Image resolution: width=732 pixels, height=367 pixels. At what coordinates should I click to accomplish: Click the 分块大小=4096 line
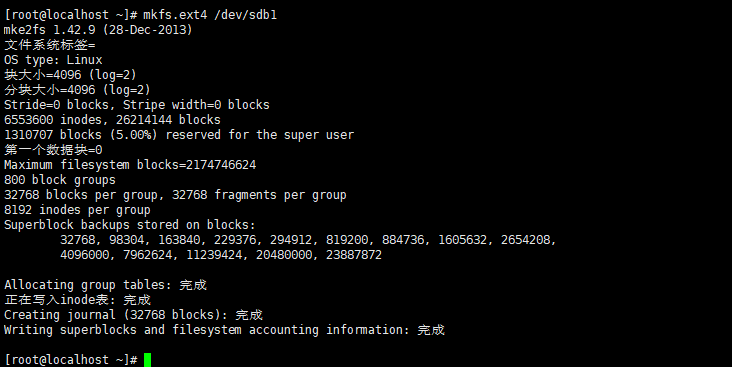coord(77,90)
